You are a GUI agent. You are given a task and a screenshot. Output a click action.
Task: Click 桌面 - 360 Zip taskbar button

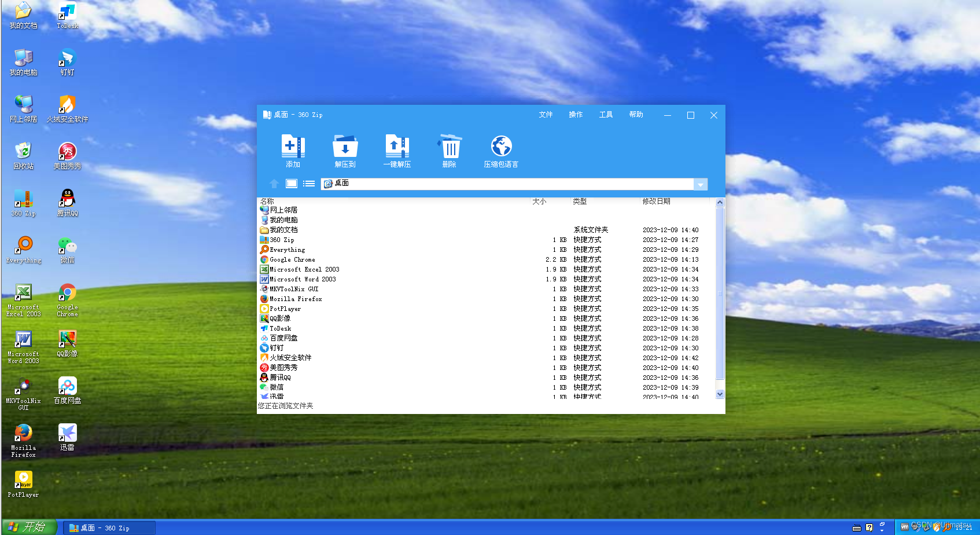coord(109,527)
